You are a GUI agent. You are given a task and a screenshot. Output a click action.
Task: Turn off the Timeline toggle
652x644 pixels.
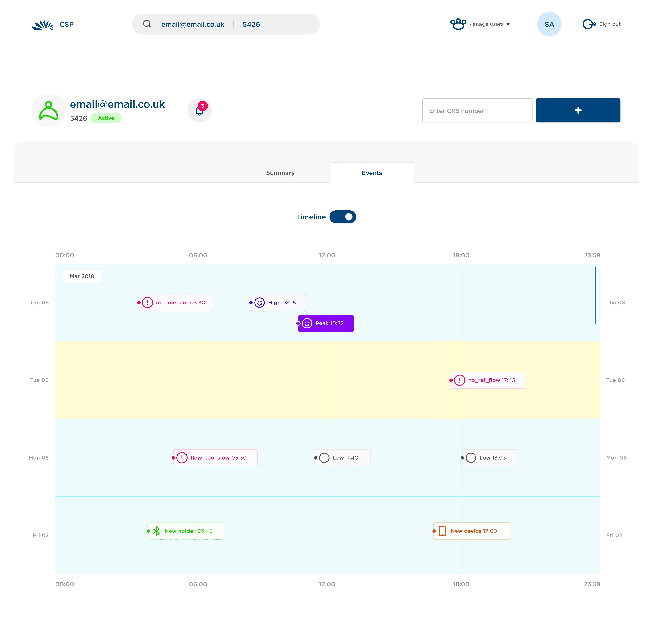343,217
